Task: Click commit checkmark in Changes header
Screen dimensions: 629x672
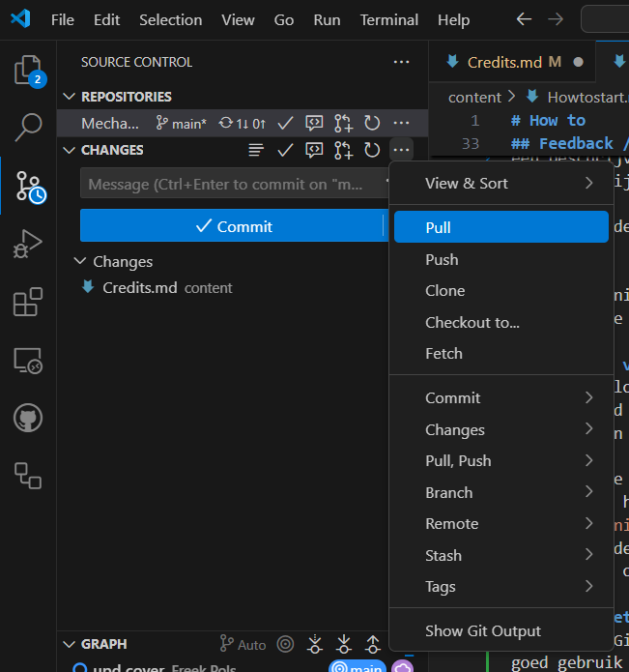Action: 285,150
